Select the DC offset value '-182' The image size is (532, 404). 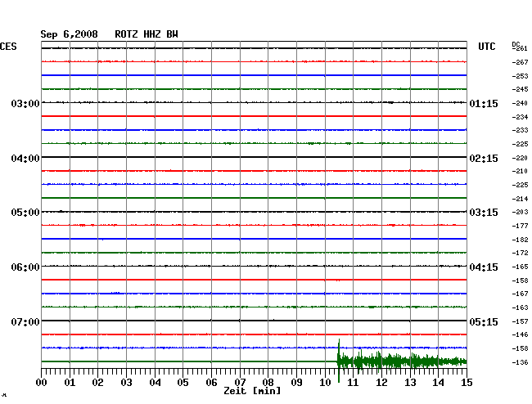click(x=520, y=240)
